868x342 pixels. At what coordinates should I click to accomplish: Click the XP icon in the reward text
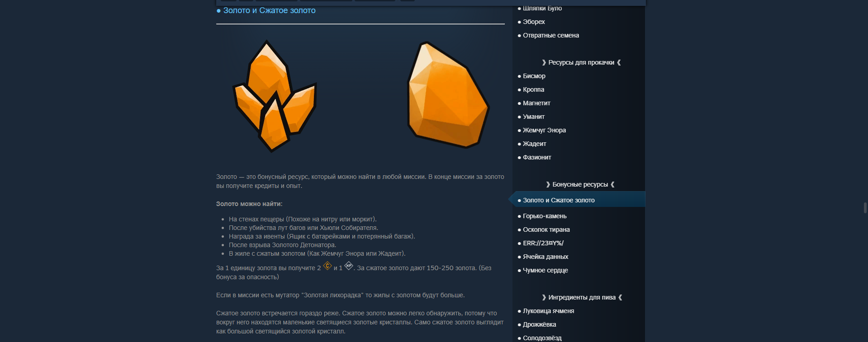(349, 266)
